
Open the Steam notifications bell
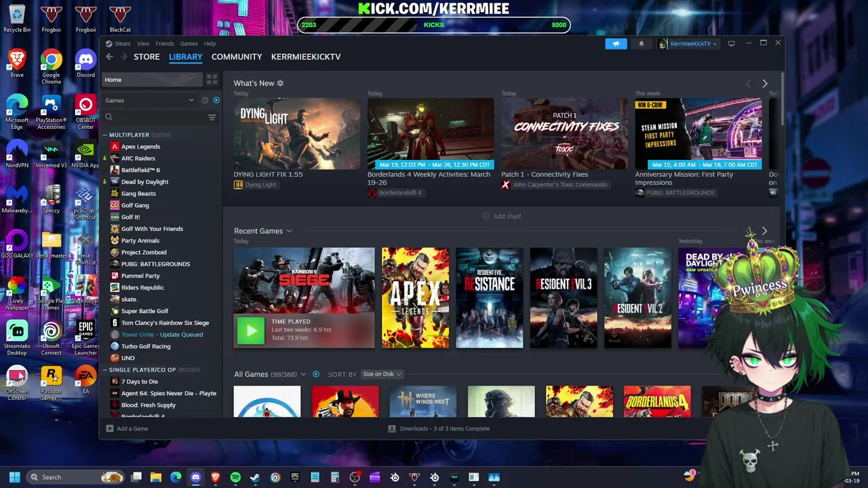point(641,43)
